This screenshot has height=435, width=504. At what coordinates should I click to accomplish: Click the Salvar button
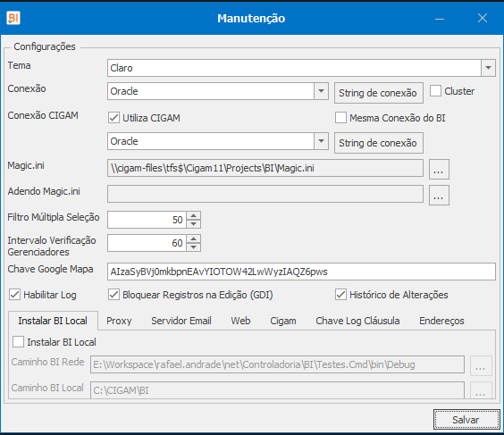tap(466, 419)
